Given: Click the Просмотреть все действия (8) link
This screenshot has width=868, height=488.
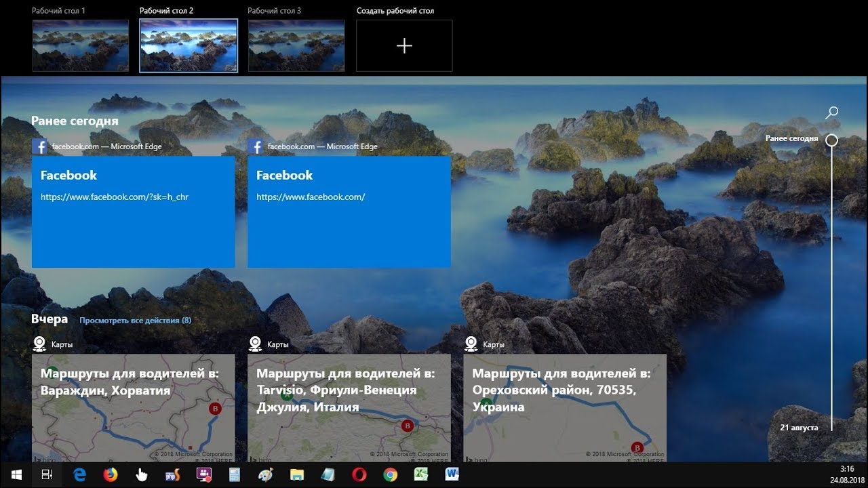Looking at the screenshot, I should click(x=136, y=320).
